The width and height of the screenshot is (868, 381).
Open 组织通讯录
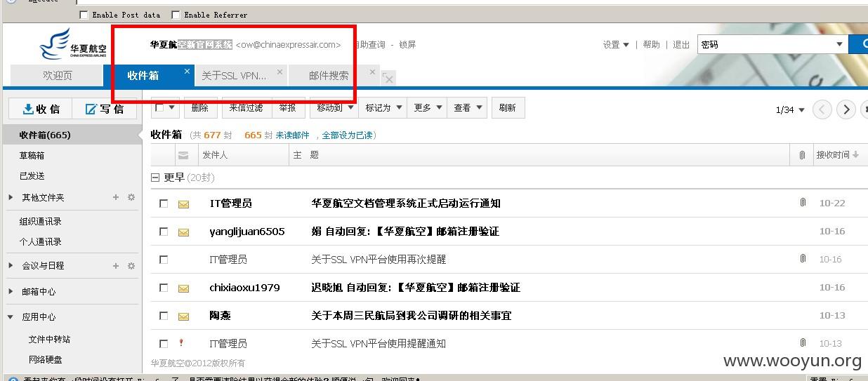coord(41,222)
